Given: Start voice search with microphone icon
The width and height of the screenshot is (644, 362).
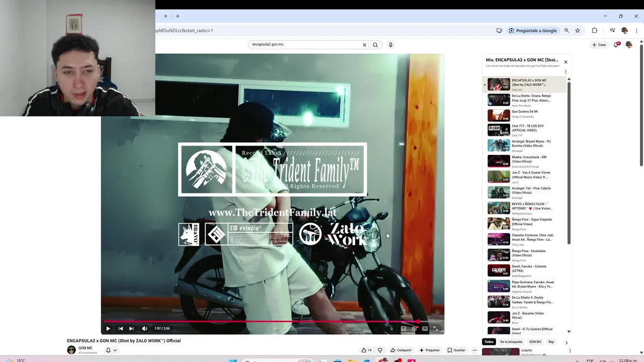Looking at the screenshot, I should coord(390,45).
